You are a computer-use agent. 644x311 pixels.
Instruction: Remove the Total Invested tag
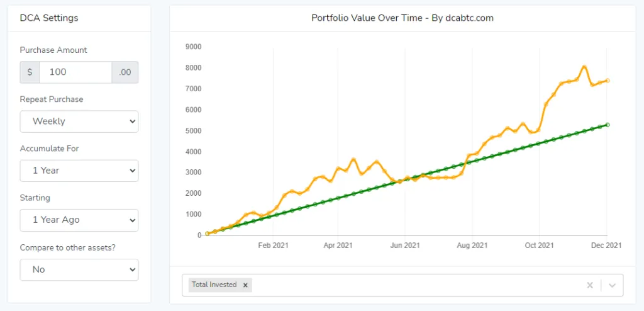point(245,285)
